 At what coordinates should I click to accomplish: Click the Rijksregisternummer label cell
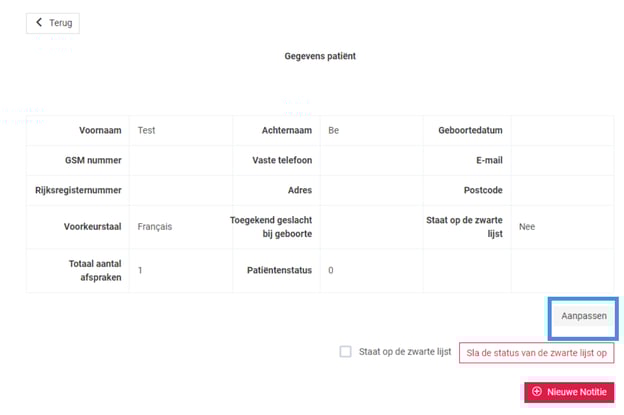pyautogui.click(x=78, y=190)
